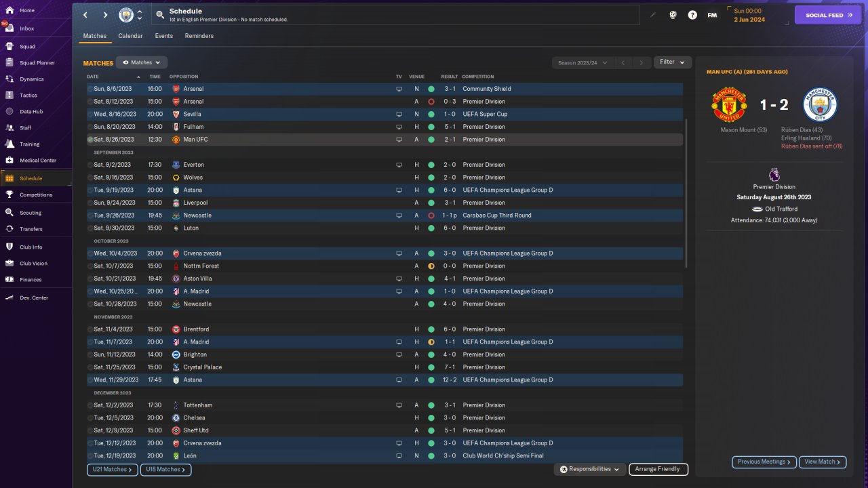Screen dimensions: 868x488
Task: Open the Scouting section
Action: click(x=31, y=213)
